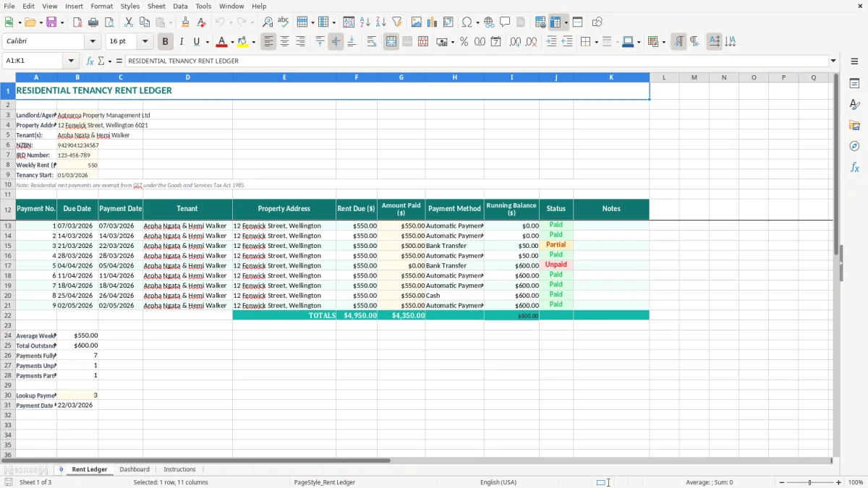Select row 12 header
Screen dimensions: 868x488
point(8,210)
